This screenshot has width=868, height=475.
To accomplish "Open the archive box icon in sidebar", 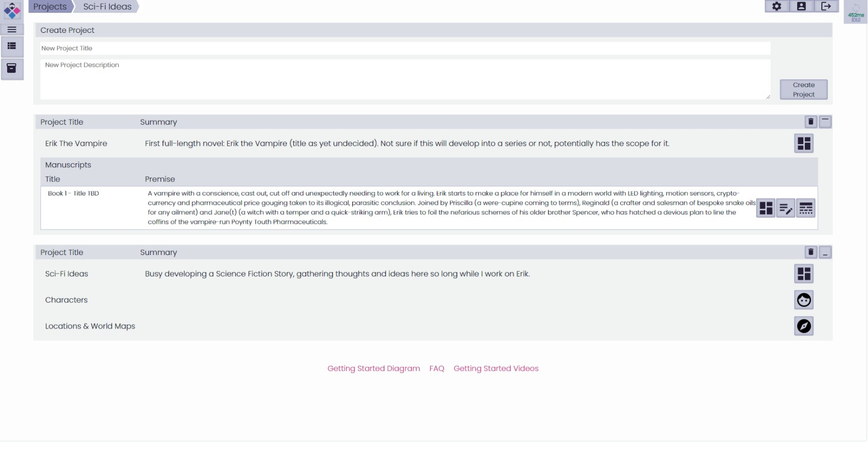I will (12, 68).
